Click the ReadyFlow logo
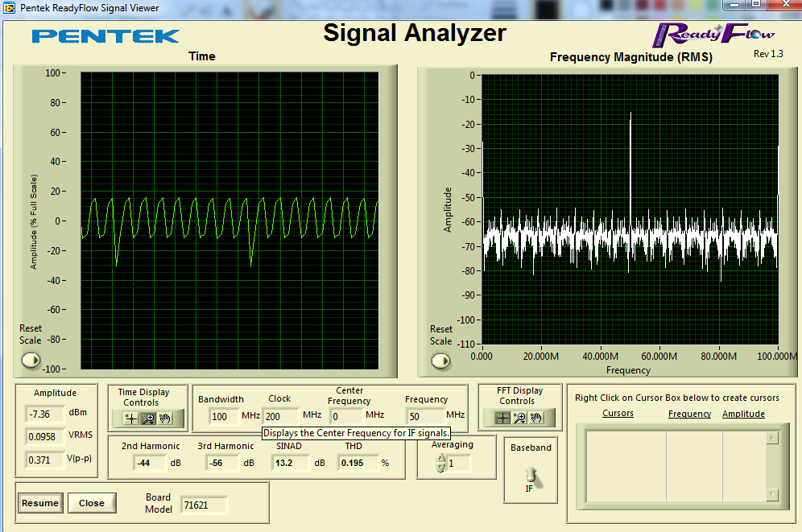 [x=714, y=35]
